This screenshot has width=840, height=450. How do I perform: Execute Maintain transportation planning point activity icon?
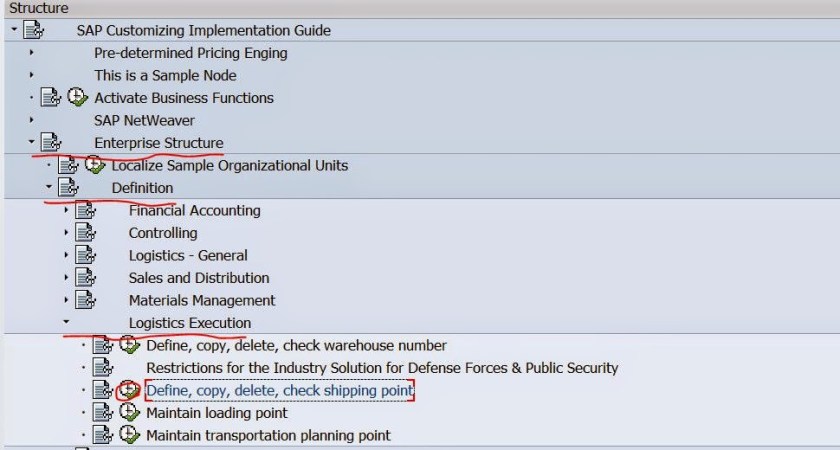click(x=129, y=435)
